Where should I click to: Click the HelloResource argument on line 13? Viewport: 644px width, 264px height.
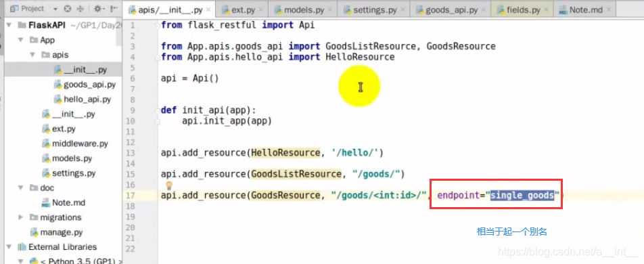coord(285,153)
